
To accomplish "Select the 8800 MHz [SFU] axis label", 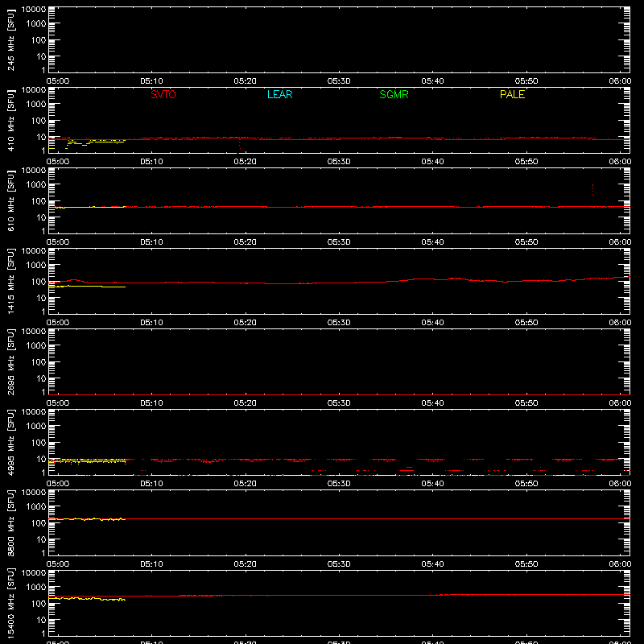I will [x=10, y=522].
